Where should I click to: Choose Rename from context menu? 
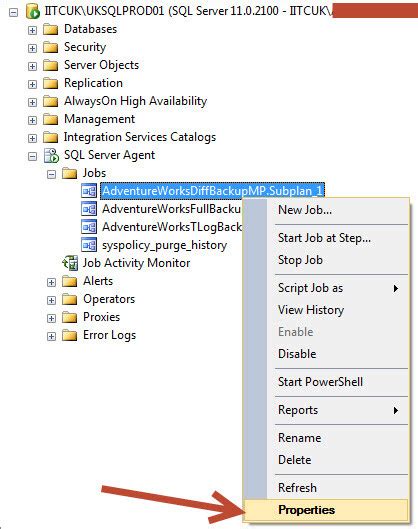click(337, 438)
